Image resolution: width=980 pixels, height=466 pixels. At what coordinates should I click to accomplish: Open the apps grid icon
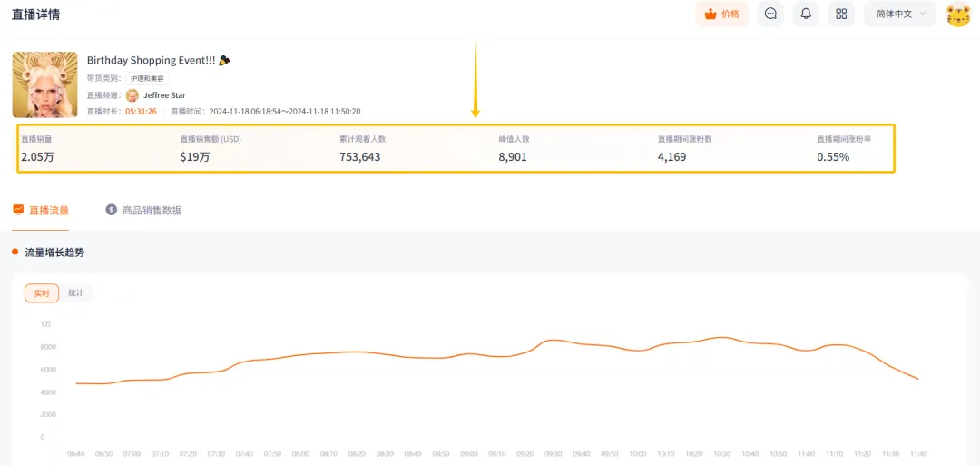pos(841,14)
